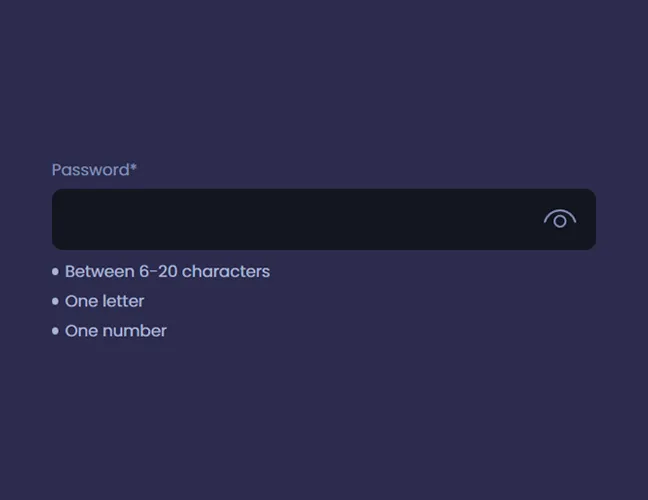This screenshot has width=648, height=500.
Task: Click the bullet dot before 'One number'
Action: (x=55, y=331)
